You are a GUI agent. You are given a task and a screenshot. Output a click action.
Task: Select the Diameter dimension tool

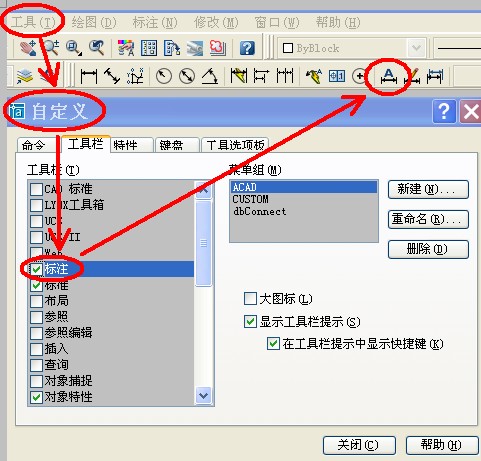tap(187, 76)
